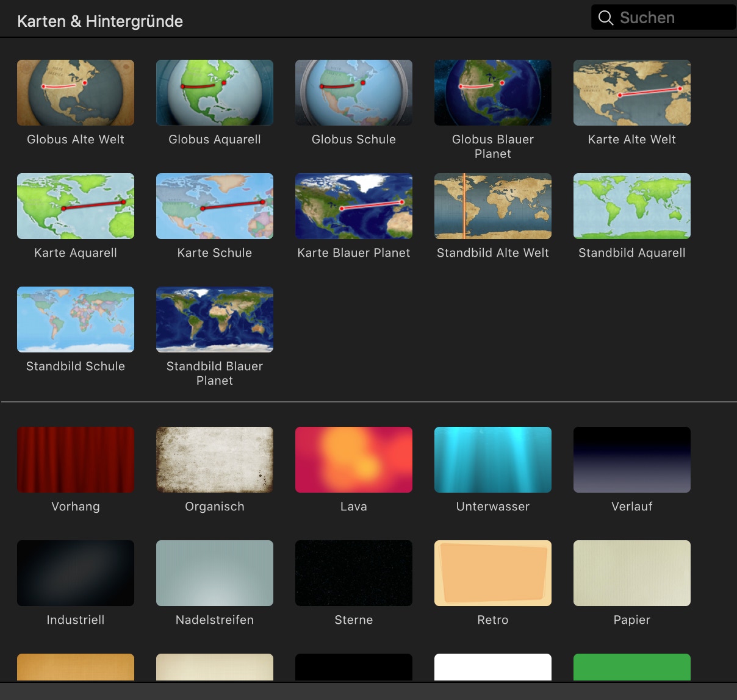Choose the Karte Aquarell map
This screenshot has height=700, width=737.
76,206
